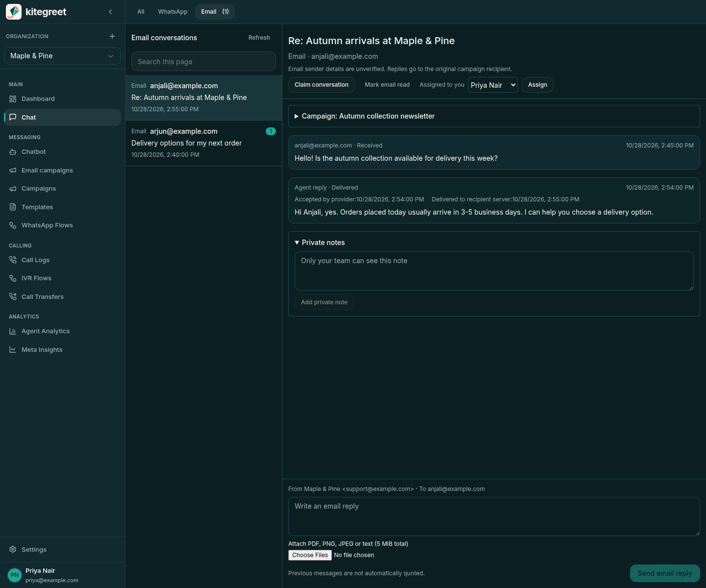Viewport: 706px width, 588px height.
Task: Select the Email (1) tab
Action: 215,12
